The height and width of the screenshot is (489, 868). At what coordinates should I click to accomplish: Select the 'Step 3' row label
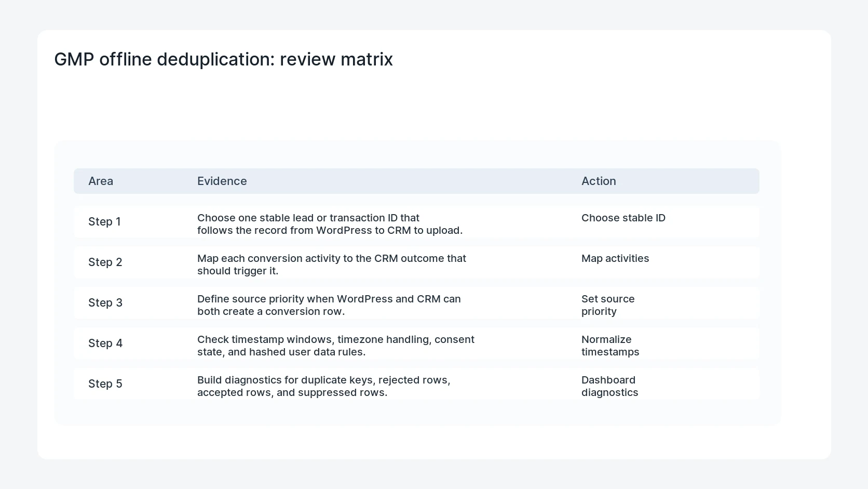tap(105, 302)
